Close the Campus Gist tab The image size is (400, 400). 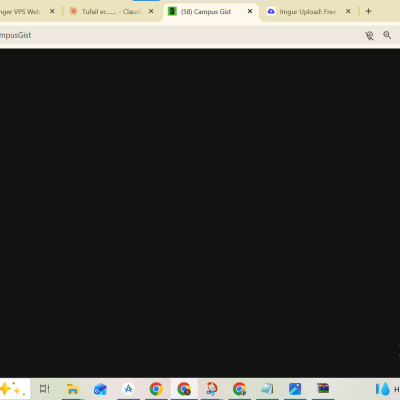click(x=250, y=11)
